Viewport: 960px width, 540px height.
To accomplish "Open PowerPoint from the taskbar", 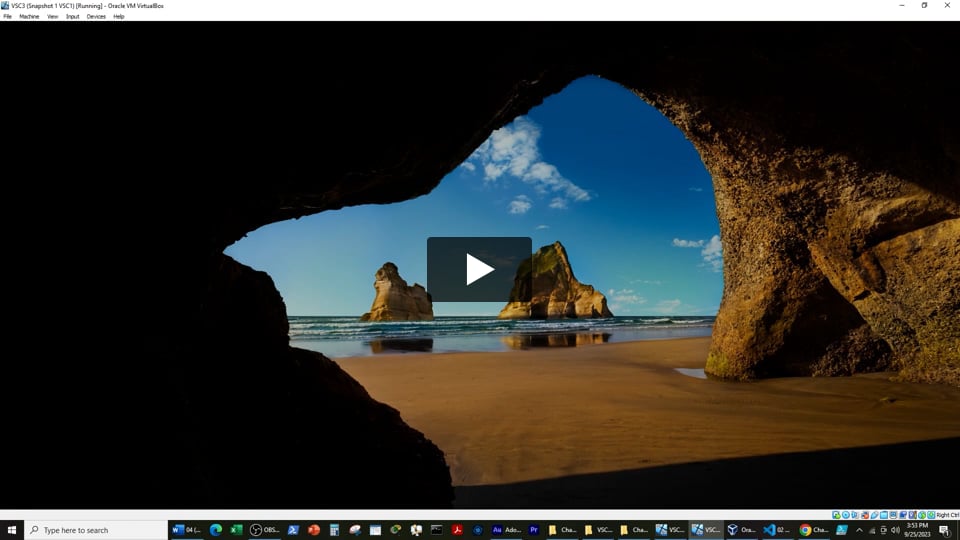I will coord(314,530).
